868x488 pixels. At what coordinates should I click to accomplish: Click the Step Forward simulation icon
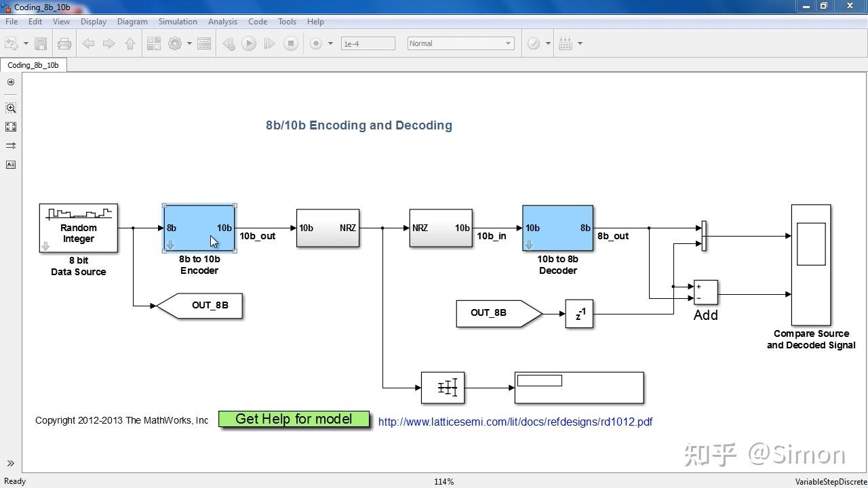pyautogui.click(x=269, y=43)
